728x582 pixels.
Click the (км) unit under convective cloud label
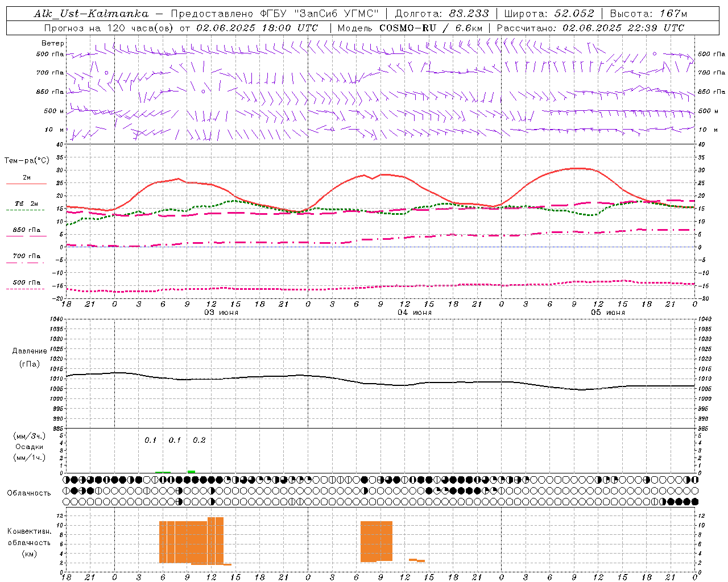(x=30, y=554)
